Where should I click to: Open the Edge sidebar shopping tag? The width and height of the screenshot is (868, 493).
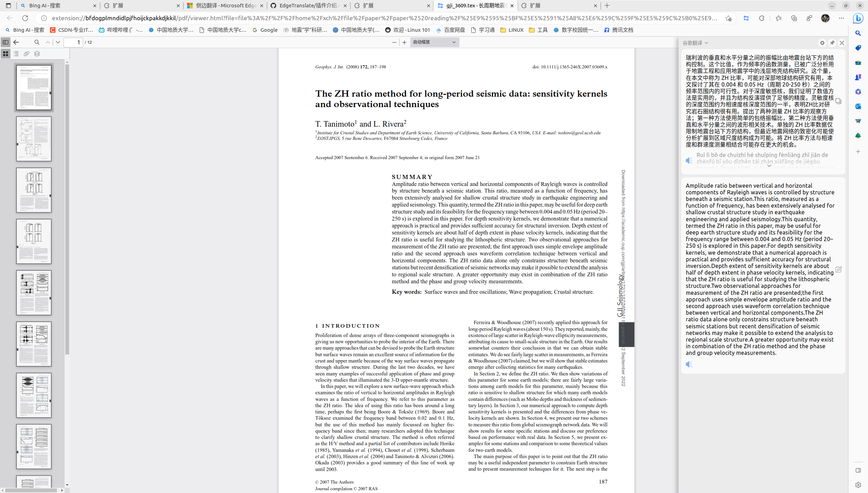(858, 48)
